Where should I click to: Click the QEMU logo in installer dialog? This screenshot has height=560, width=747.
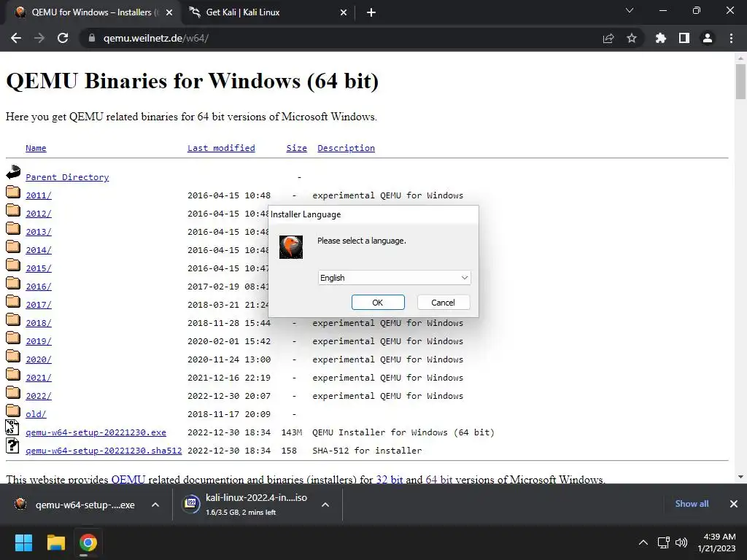[291, 246]
